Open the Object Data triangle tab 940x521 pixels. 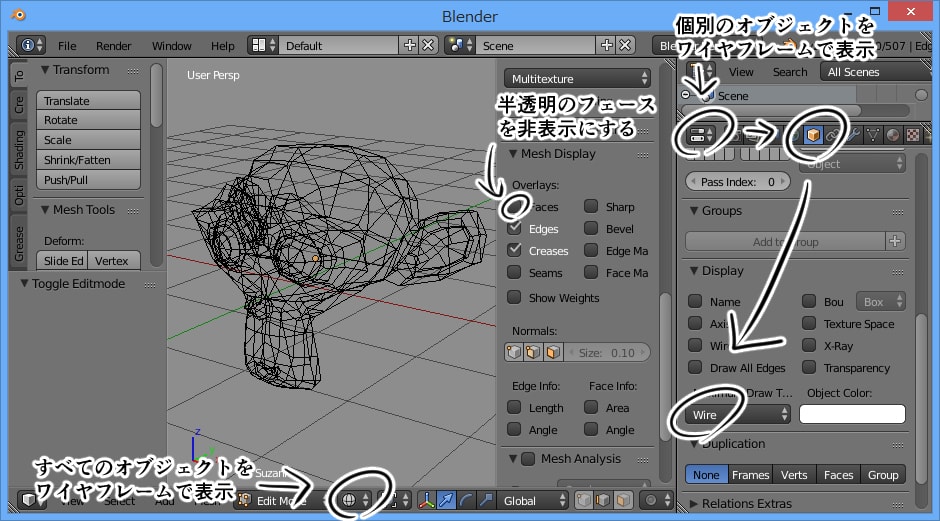click(873, 135)
